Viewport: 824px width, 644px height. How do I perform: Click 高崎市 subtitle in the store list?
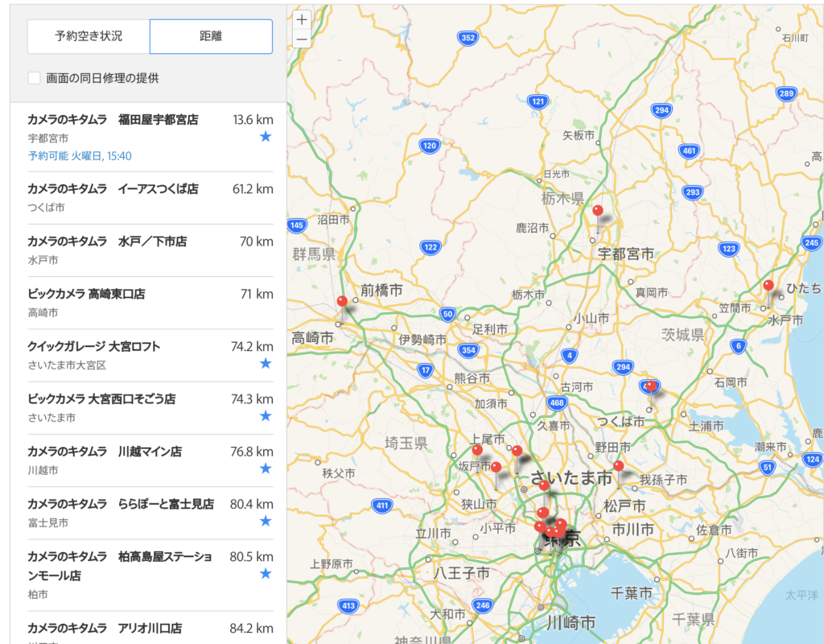43,313
